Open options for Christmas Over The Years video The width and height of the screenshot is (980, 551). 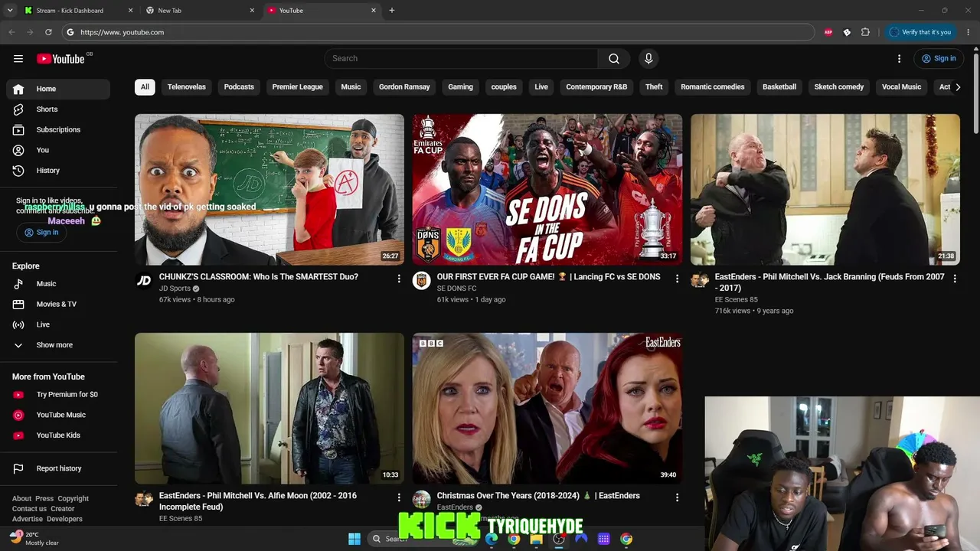(x=677, y=497)
